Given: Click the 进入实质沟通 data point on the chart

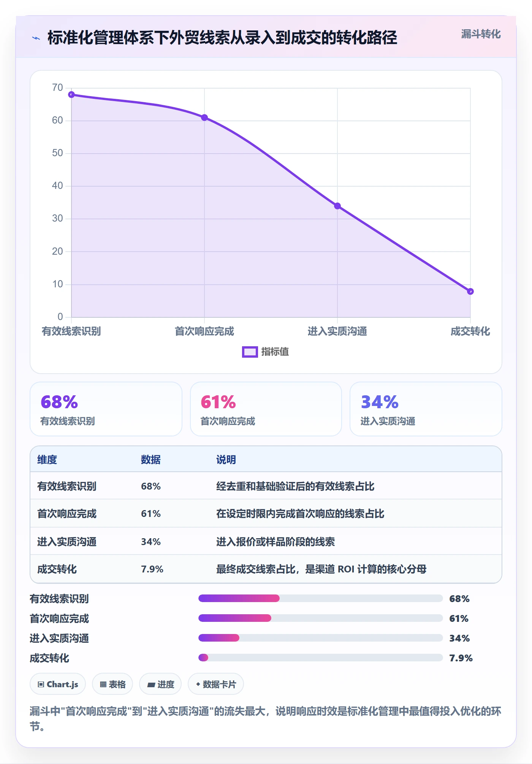Looking at the screenshot, I should 337,206.
